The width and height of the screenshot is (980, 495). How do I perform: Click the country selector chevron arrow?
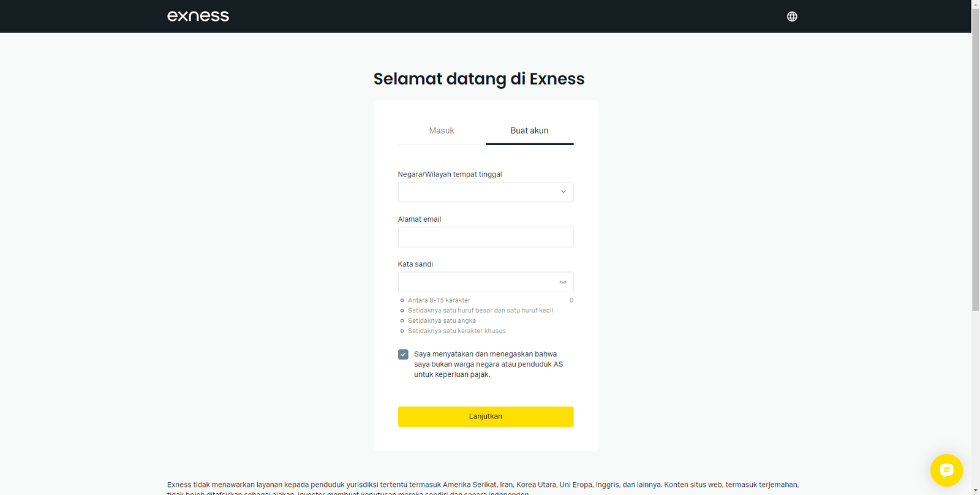(x=562, y=192)
